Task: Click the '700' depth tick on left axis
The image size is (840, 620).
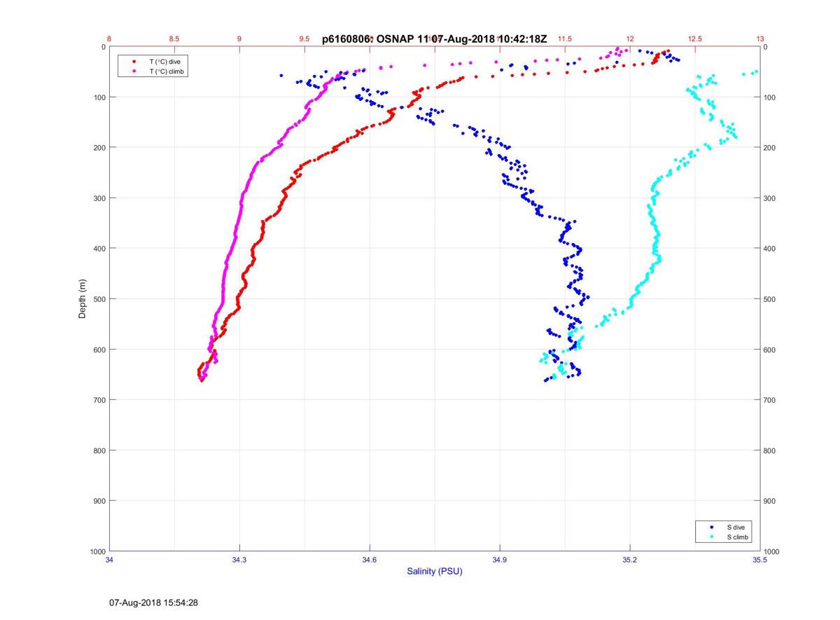Action: [99, 400]
